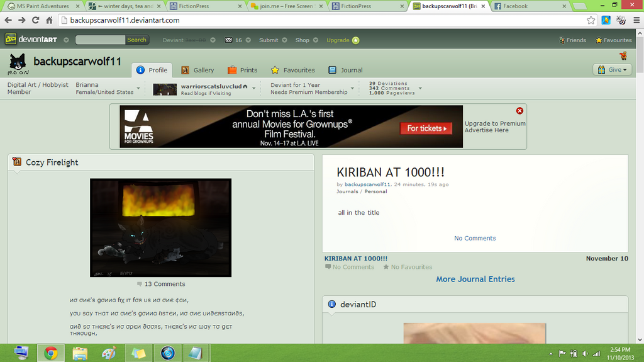Click browser back arrow
The height and width of the screenshot is (362, 644).
point(8,20)
